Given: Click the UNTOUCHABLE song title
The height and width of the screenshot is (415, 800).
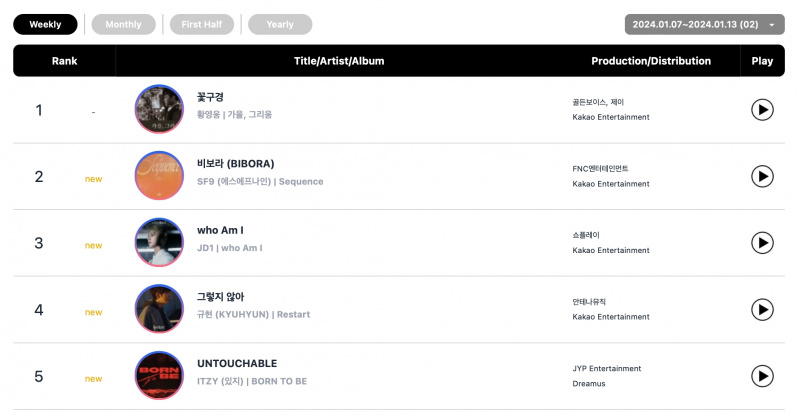Looking at the screenshot, I should click(237, 363).
